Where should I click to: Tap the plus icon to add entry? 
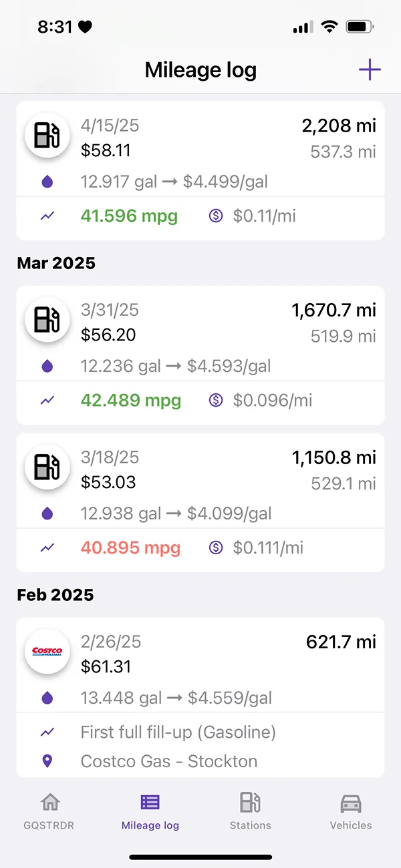pyautogui.click(x=370, y=69)
